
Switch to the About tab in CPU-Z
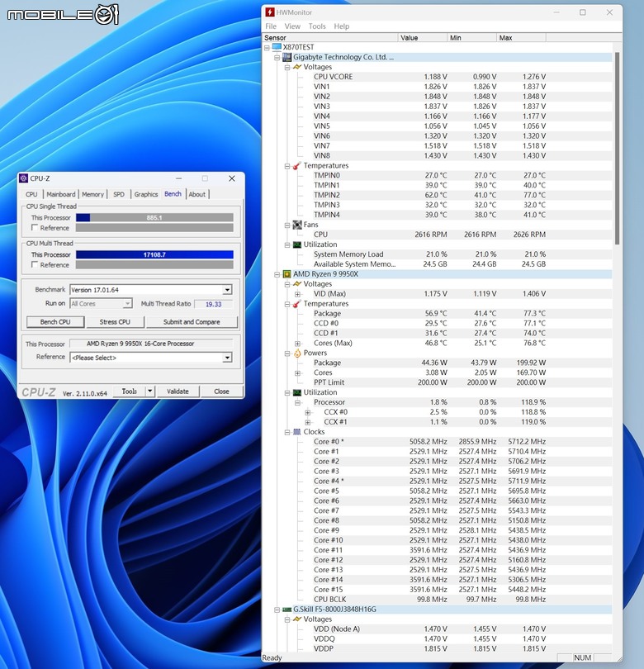coord(197,194)
